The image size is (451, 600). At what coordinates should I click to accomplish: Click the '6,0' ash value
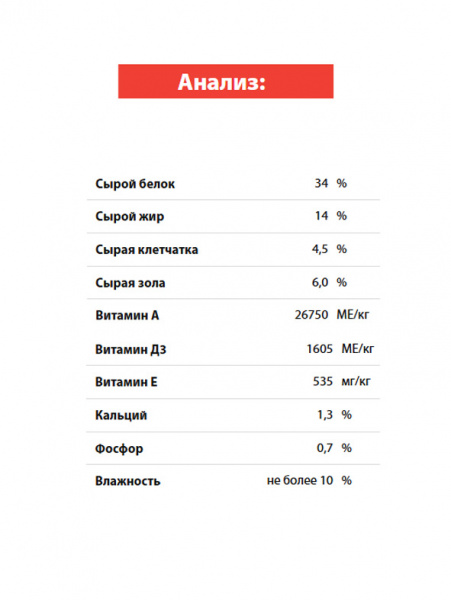click(x=320, y=282)
